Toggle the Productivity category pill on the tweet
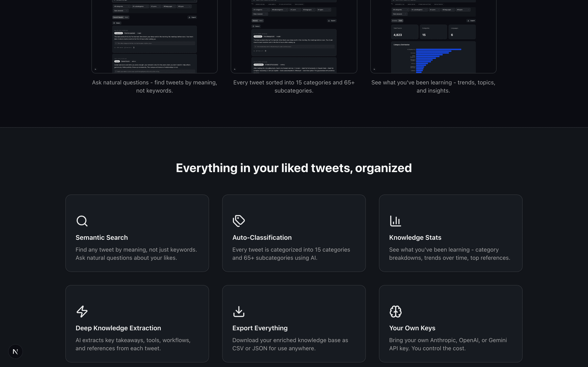 tap(258, 36)
